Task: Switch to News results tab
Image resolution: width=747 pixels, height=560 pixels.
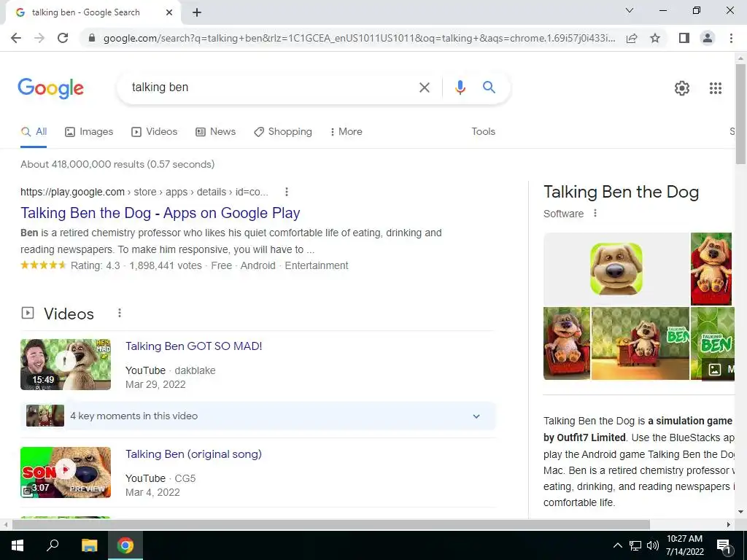Action: click(x=216, y=132)
